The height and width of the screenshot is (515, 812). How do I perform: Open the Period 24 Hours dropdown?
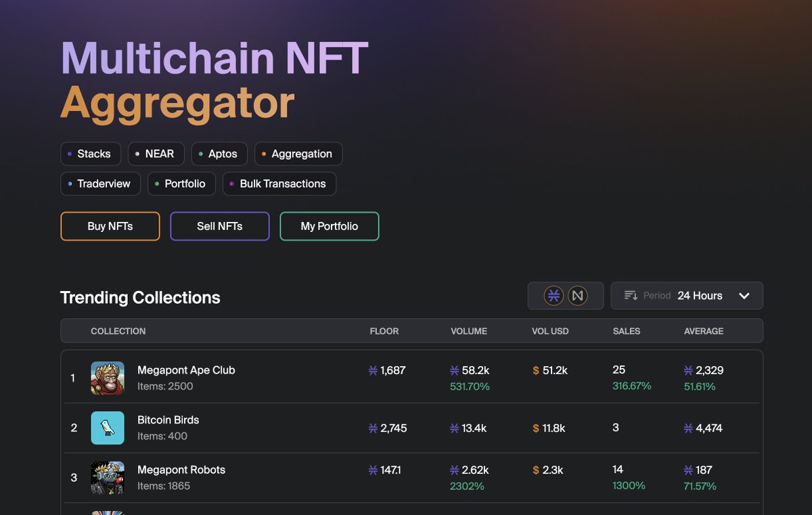point(687,296)
